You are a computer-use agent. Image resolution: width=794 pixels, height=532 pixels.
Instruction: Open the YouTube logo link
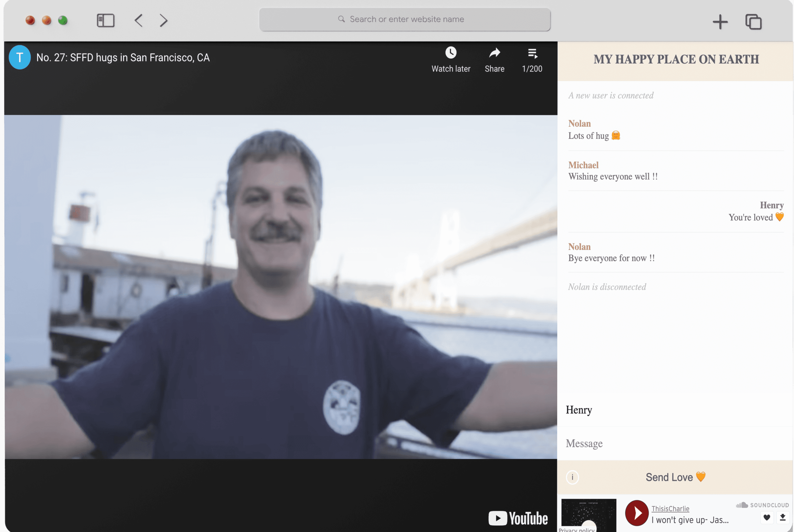pyautogui.click(x=517, y=518)
